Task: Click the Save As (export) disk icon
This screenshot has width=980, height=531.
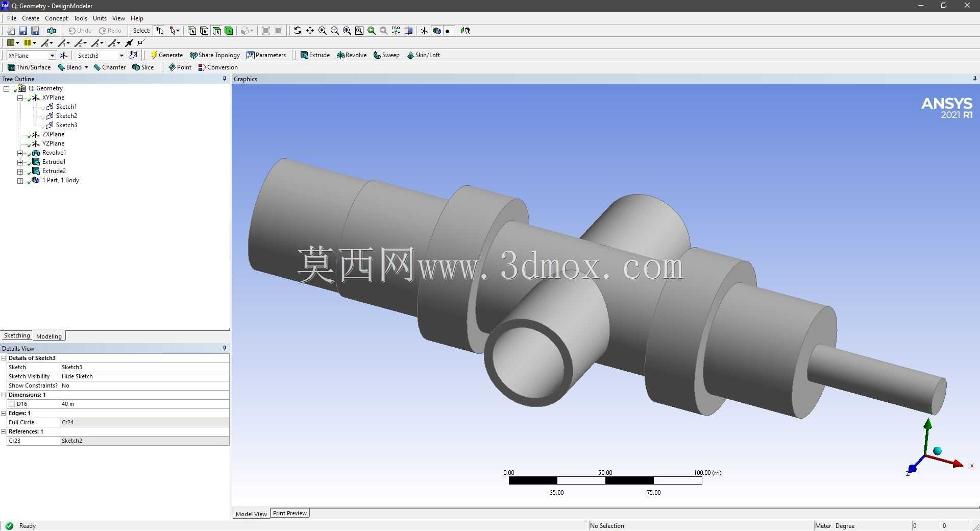Action: tap(35, 31)
